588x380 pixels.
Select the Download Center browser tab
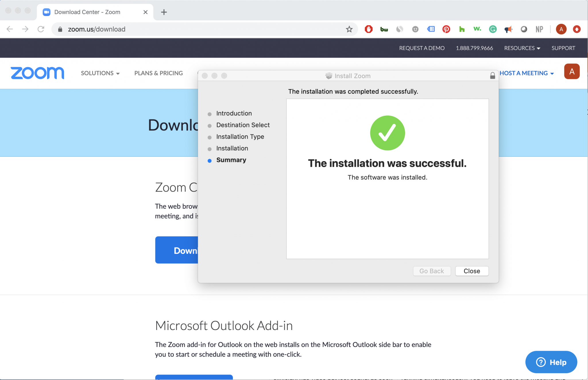87,12
